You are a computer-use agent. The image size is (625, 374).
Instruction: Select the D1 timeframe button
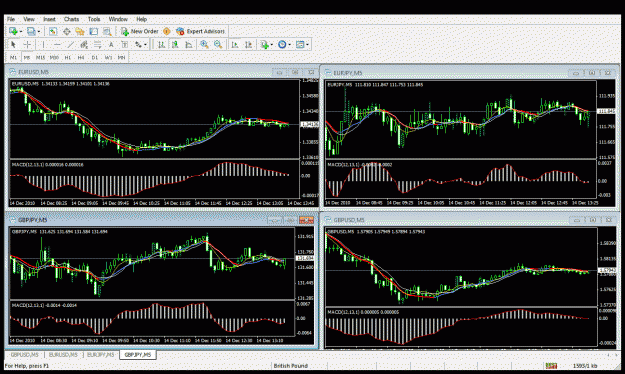[x=94, y=58]
